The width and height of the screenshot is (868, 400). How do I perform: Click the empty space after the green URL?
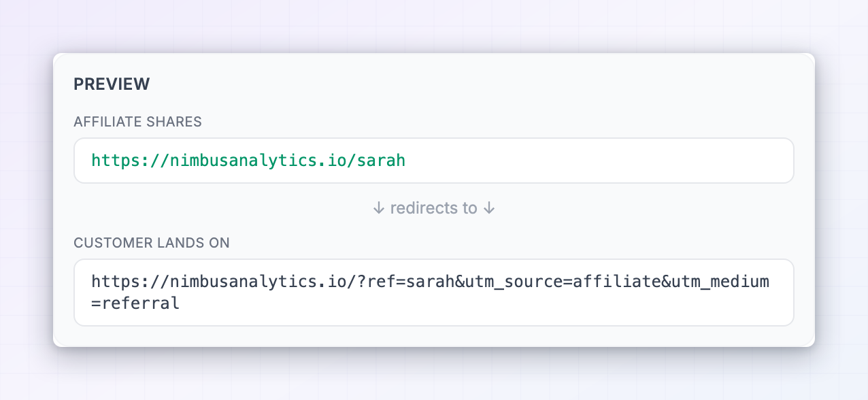pos(599,161)
